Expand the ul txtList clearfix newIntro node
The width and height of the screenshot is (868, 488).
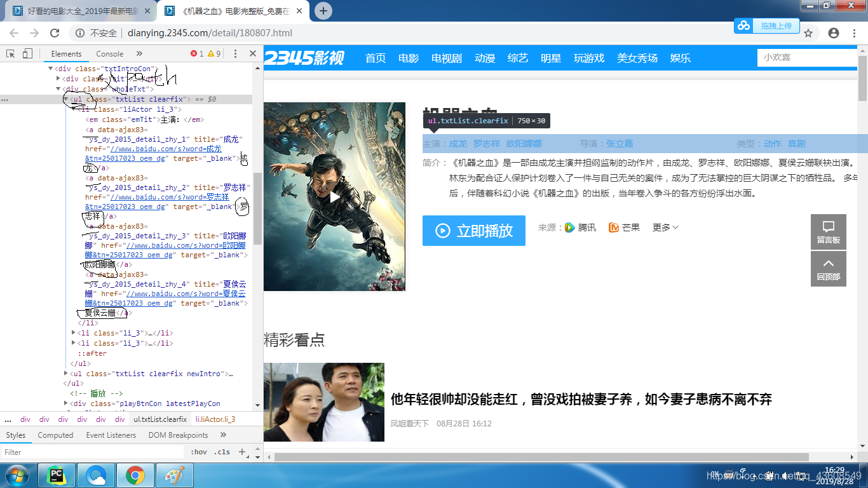click(66, 374)
